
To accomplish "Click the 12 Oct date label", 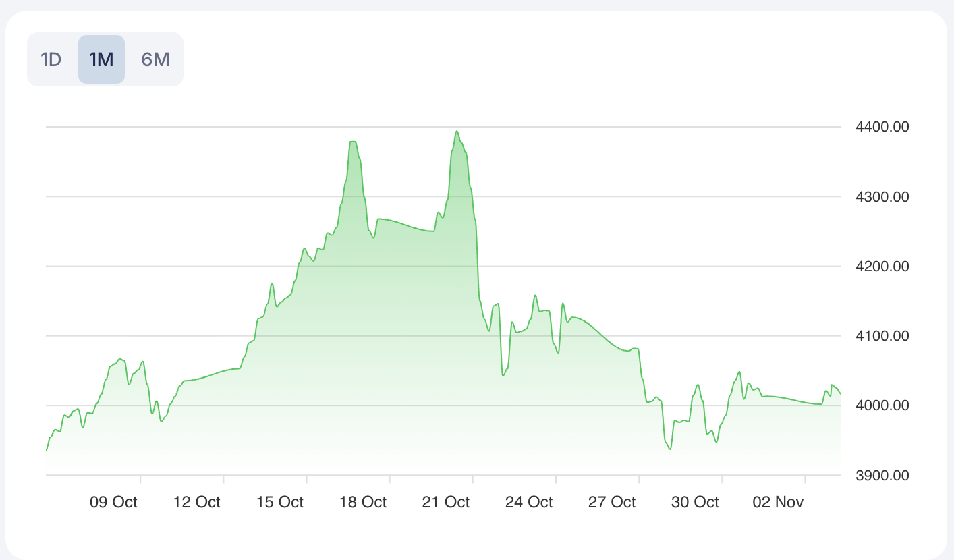I will [x=196, y=502].
